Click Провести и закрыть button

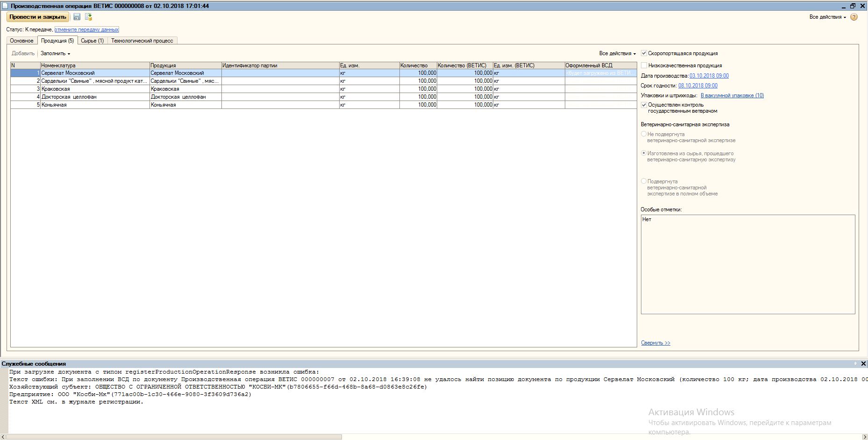[x=38, y=17]
